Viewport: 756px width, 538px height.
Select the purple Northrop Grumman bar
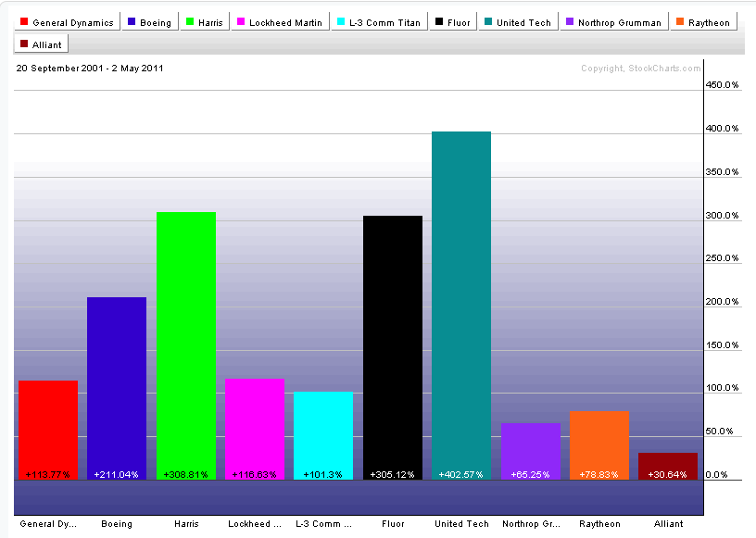pyautogui.click(x=530, y=451)
